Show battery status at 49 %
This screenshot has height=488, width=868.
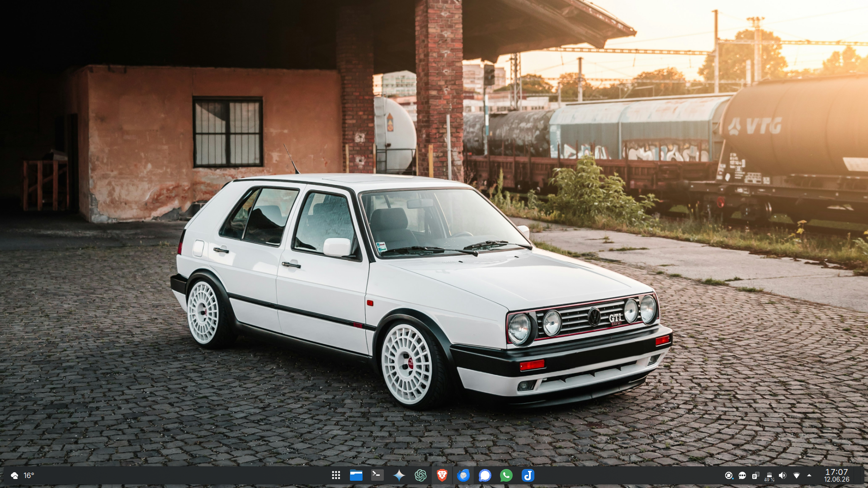tap(769, 476)
